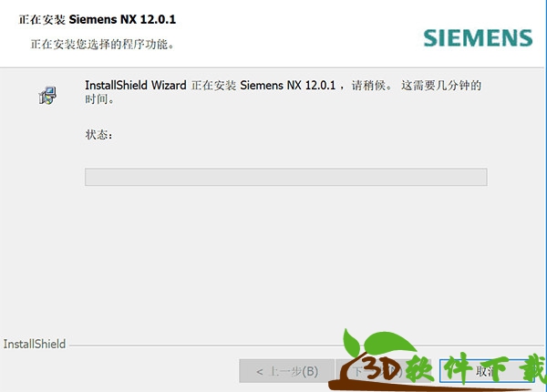Click the installation progress bar
The width and height of the screenshot is (547, 392).
click(x=285, y=177)
